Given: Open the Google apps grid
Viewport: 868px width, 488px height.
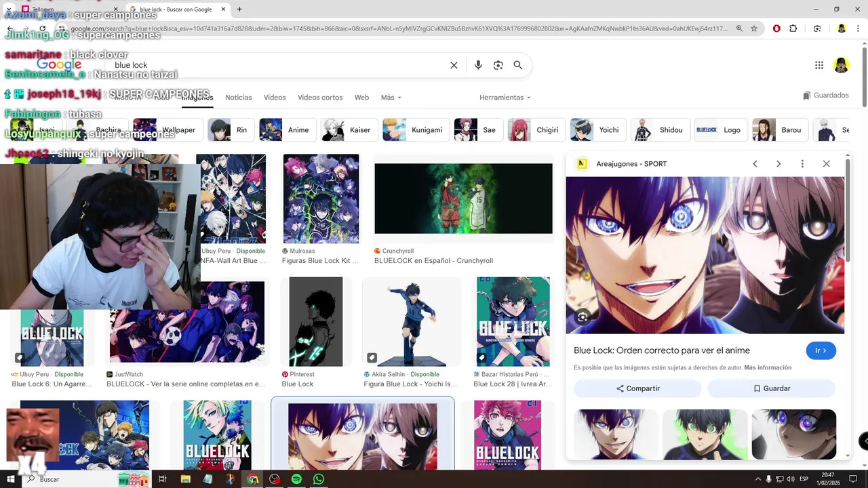Looking at the screenshot, I should 819,65.
